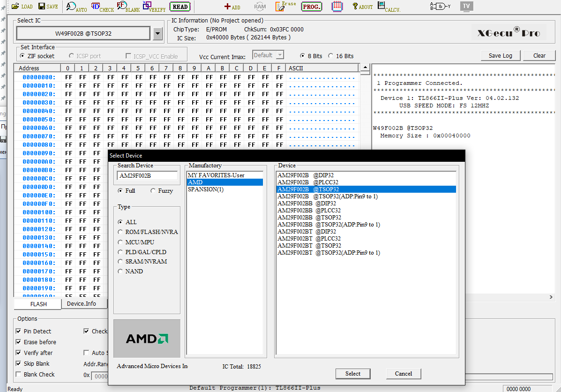This screenshot has width=561, height=392.
Task: Select device AM29F002BT @TSOP32
Action: (x=367, y=246)
